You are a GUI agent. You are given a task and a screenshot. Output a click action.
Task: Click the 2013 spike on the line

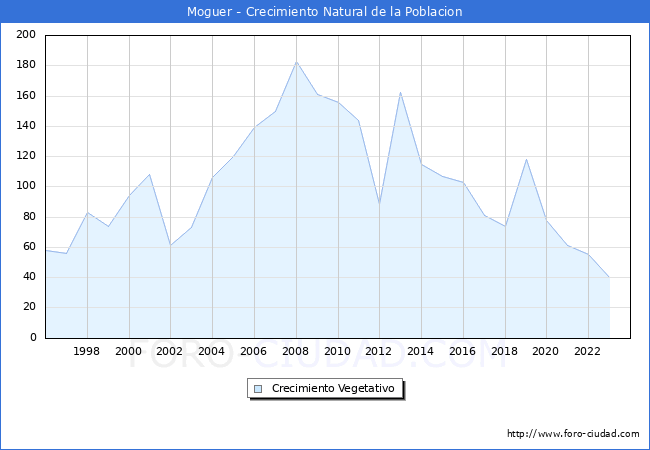click(400, 92)
